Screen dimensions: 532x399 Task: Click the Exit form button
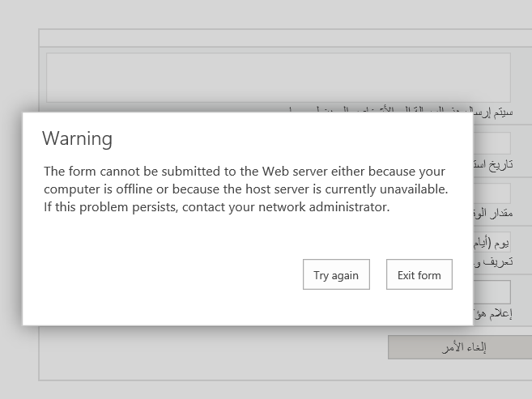point(419,274)
